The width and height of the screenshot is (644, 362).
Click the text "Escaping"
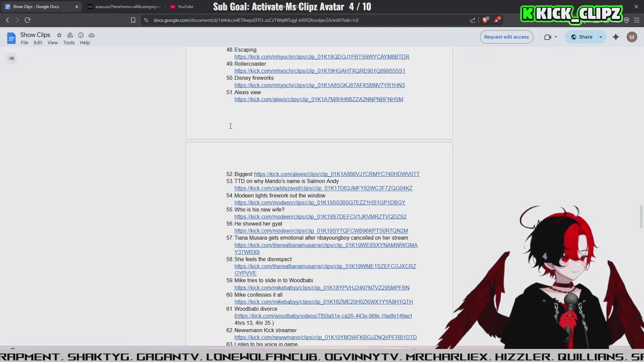coord(246,50)
